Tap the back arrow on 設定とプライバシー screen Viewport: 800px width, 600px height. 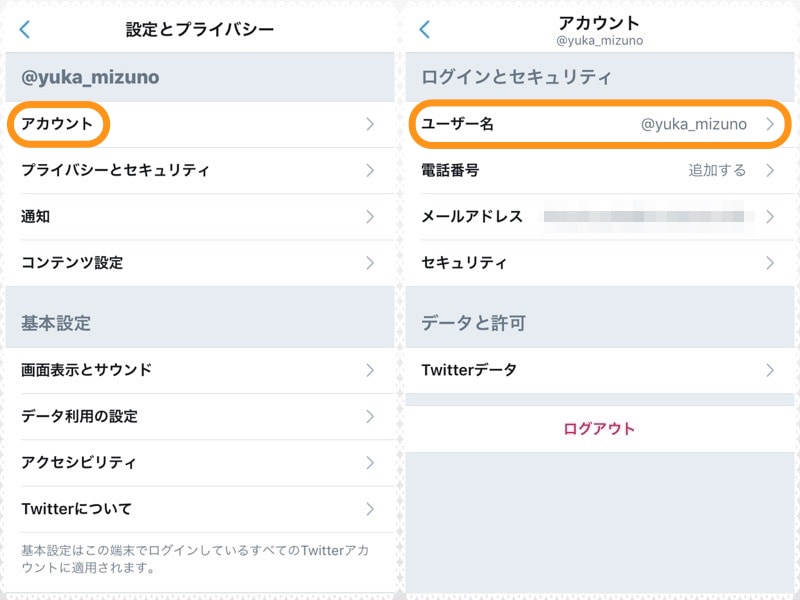pyautogui.click(x=23, y=29)
